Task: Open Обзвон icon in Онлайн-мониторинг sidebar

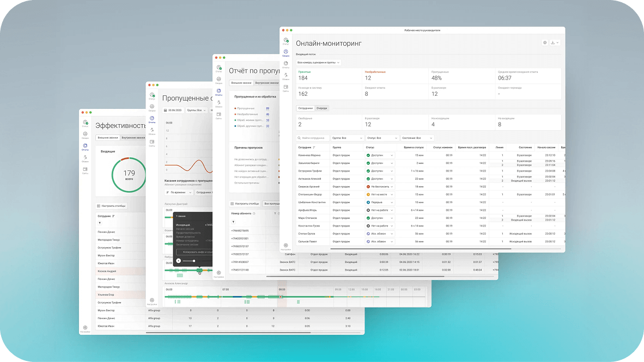Action: pos(286,76)
